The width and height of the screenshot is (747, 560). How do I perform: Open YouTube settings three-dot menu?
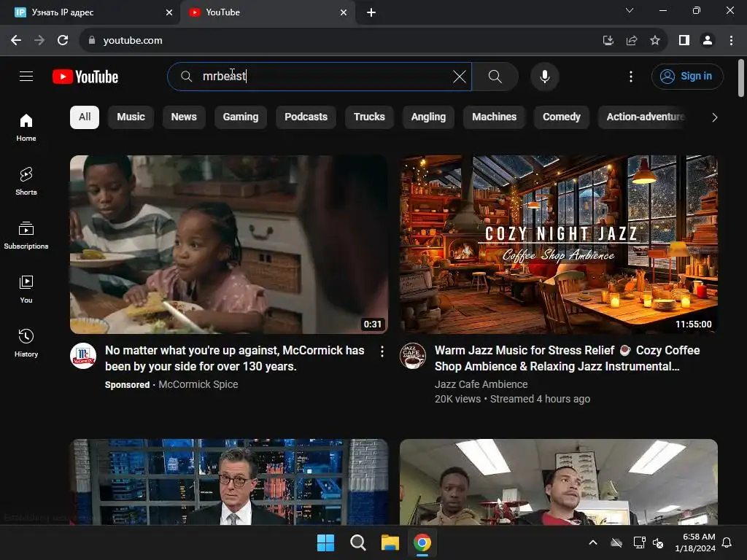[x=631, y=76]
